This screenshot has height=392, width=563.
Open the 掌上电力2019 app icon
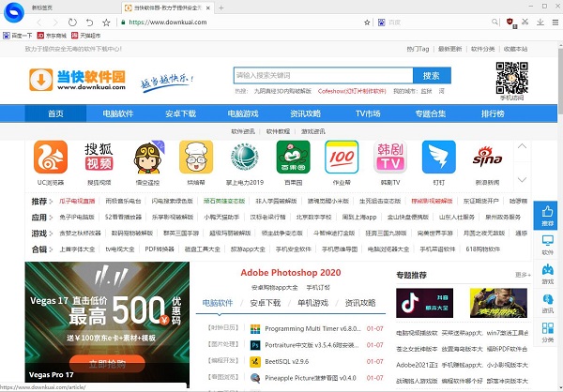245,158
